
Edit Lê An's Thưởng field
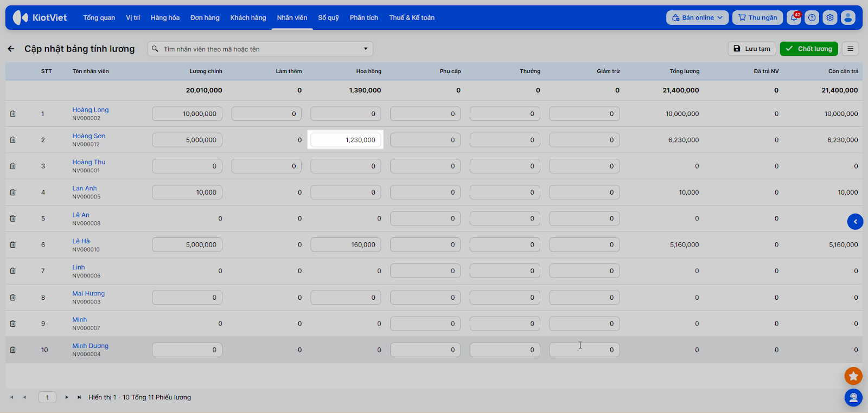[505, 218]
